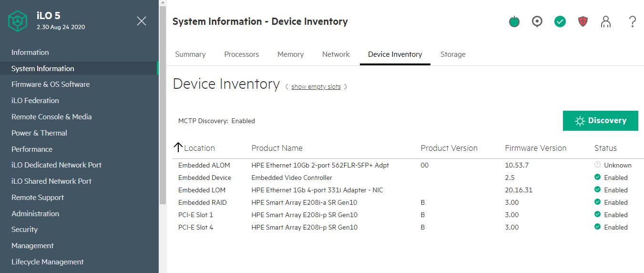Image resolution: width=644 pixels, height=273 pixels.
Task: Sort by Firmware Version column header
Action: click(x=536, y=148)
